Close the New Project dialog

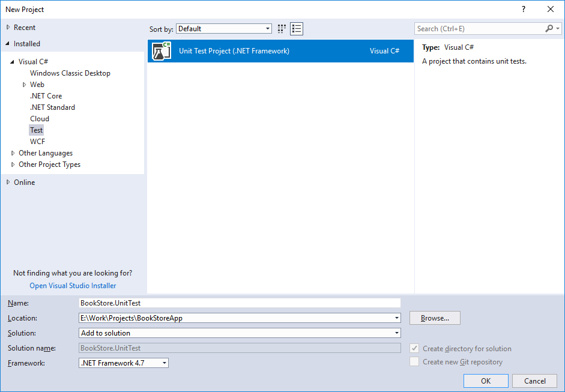[551, 10]
